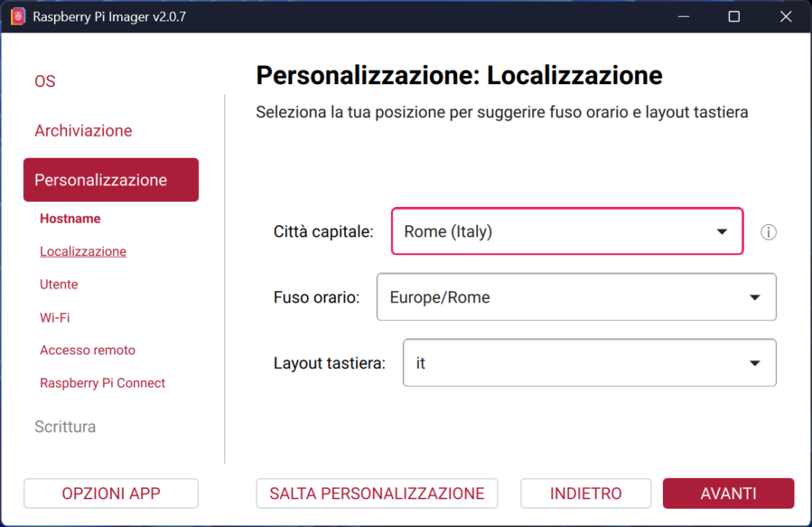Select OS in the sidebar
Screen dimensions: 812x527
pyautogui.click(x=44, y=81)
